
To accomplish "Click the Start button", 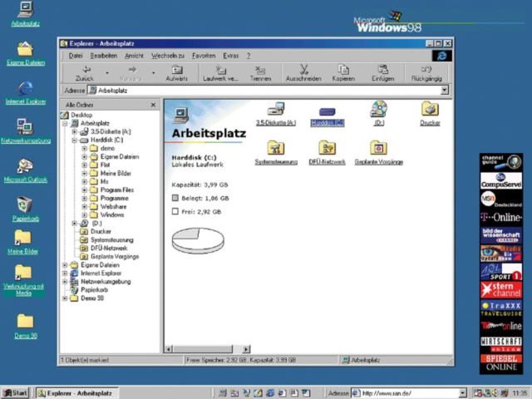I will click(15, 392).
